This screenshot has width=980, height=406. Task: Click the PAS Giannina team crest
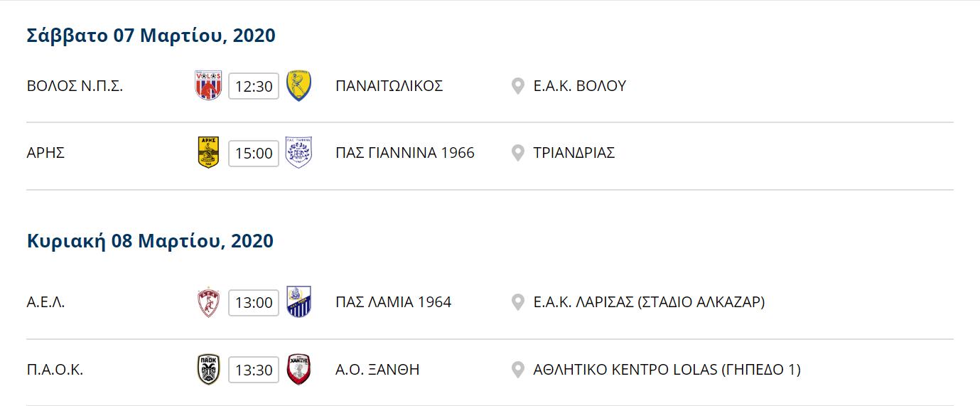tap(298, 152)
